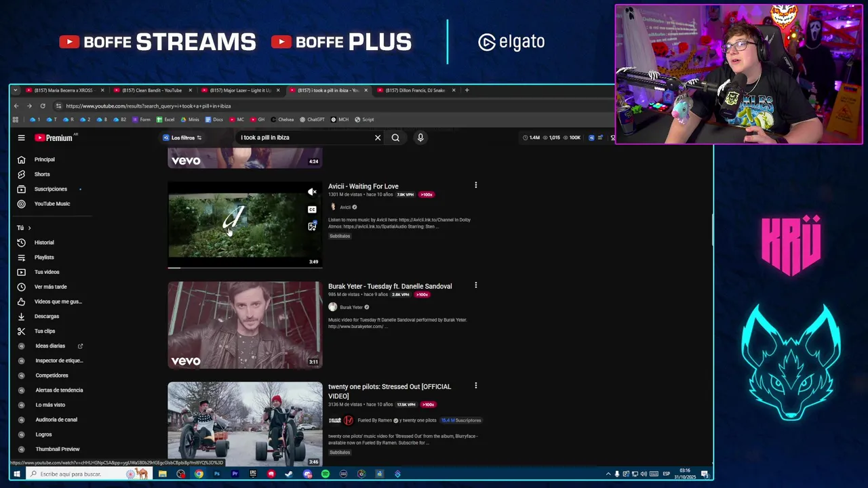Go to 'Principal' in the YouTube sidebar

[45, 159]
